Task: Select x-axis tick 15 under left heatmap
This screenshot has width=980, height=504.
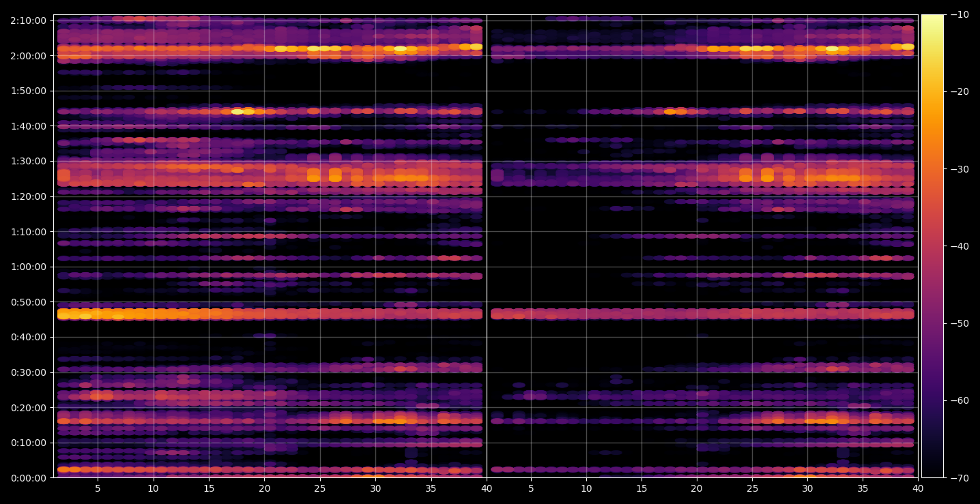Action: [209, 489]
